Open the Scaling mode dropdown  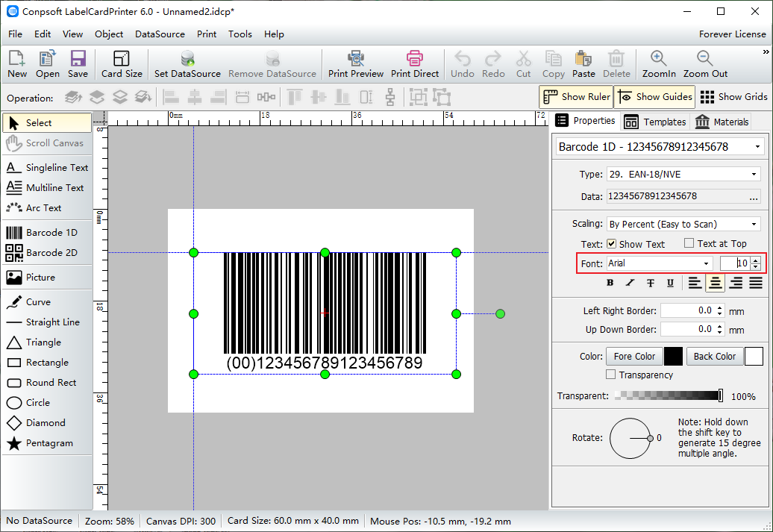point(754,225)
